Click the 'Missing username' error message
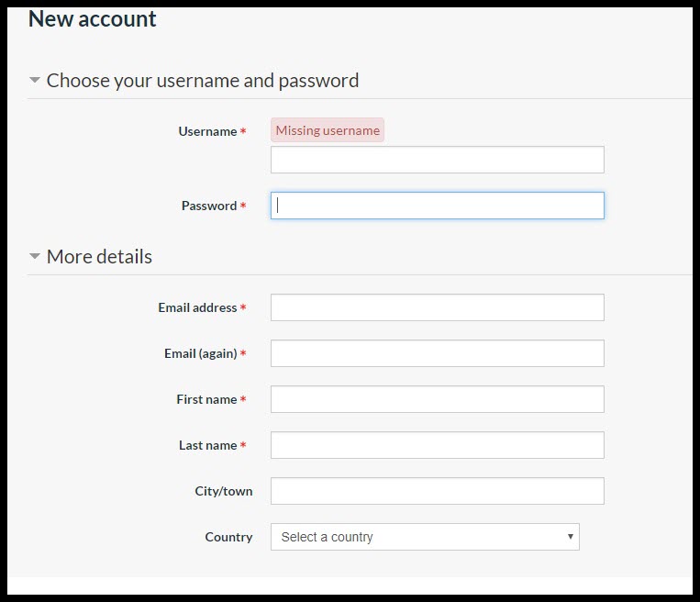 [x=328, y=130]
